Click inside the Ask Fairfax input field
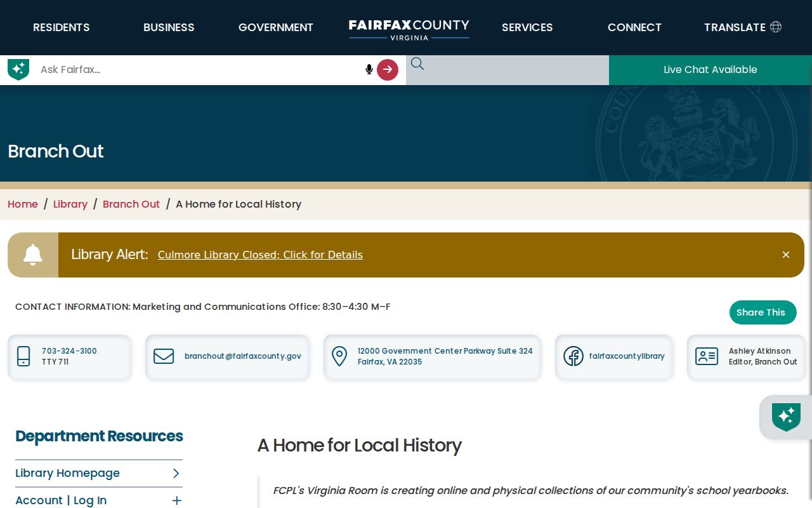Viewport: 812px width, 508px height. 200,70
